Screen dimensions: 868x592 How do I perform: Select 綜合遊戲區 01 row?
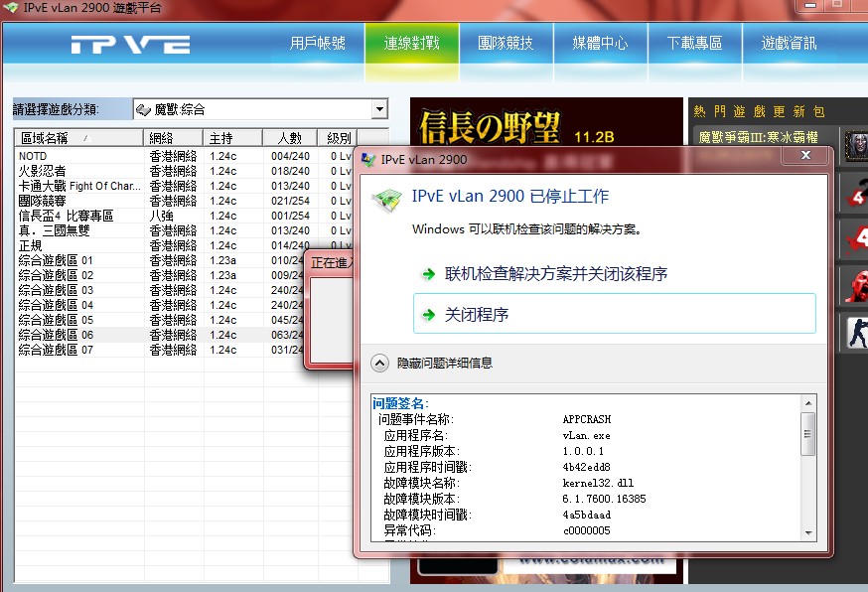[x=161, y=260]
